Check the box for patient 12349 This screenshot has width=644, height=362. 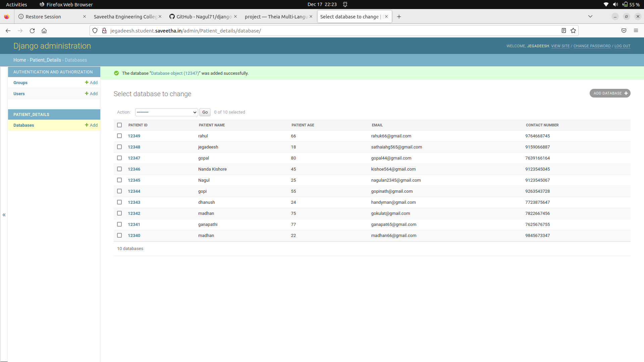[x=119, y=136]
